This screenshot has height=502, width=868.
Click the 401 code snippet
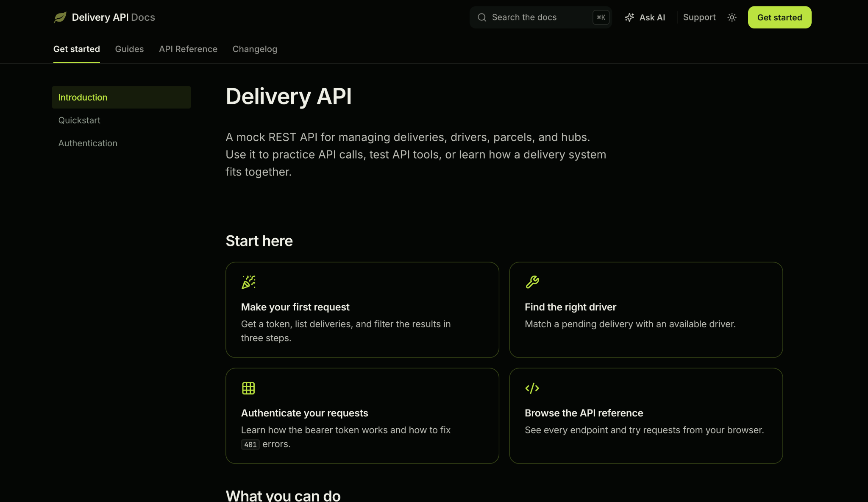[x=250, y=444]
